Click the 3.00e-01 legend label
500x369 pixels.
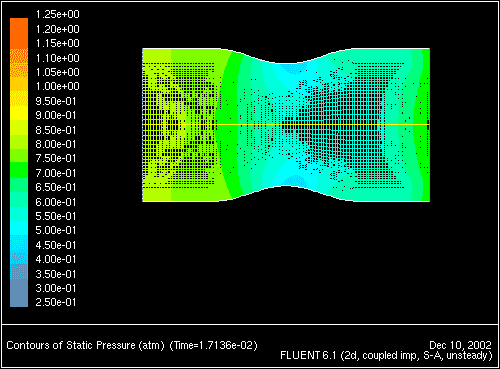point(56,288)
